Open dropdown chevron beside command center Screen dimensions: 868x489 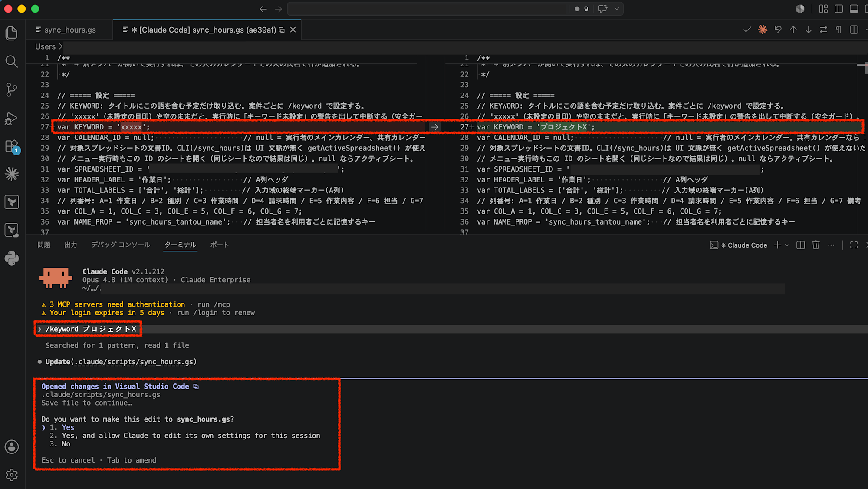coord(617,9)
